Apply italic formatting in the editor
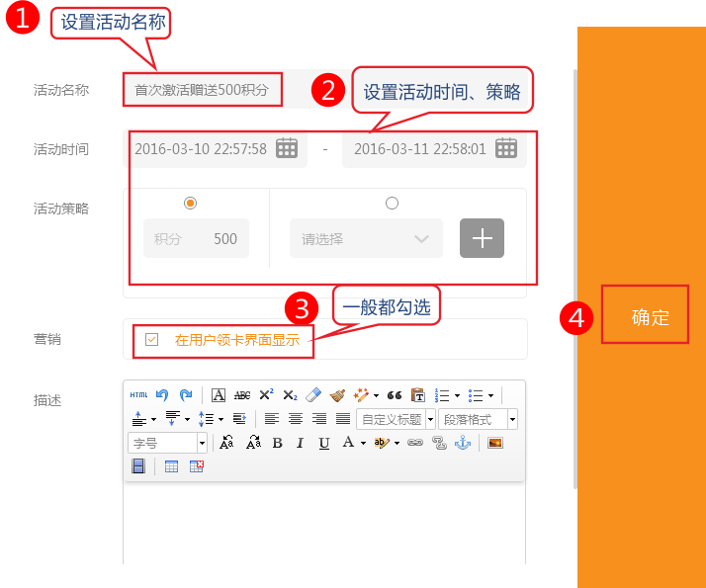This screenshot has height=588, width=706. click(301, 443)
